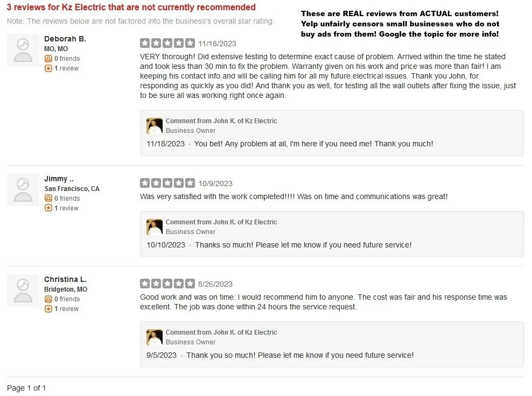Click the Deborah B. reviewer name
The image size is (532, 396).
tap(65, 39)
